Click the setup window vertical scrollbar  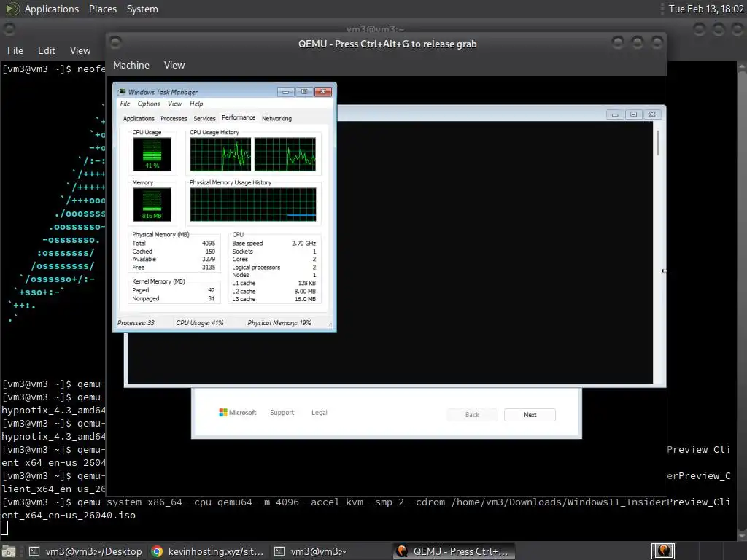click(657, 142)
